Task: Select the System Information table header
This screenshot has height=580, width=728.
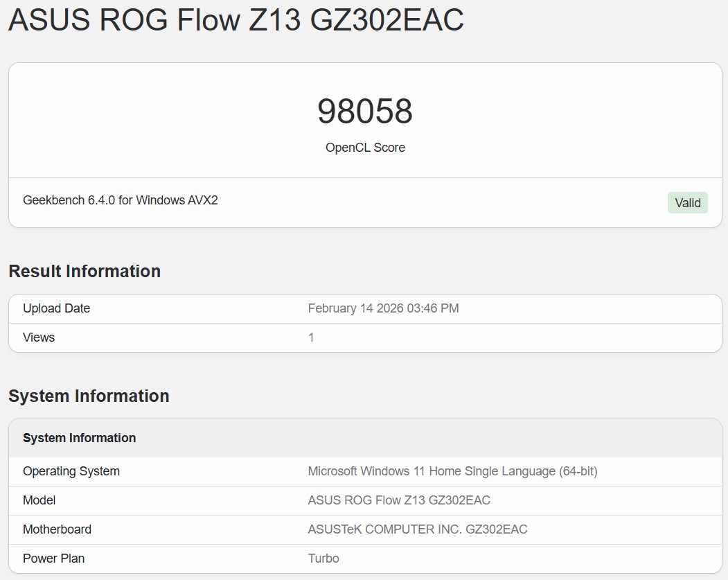Action: point(79,438)
